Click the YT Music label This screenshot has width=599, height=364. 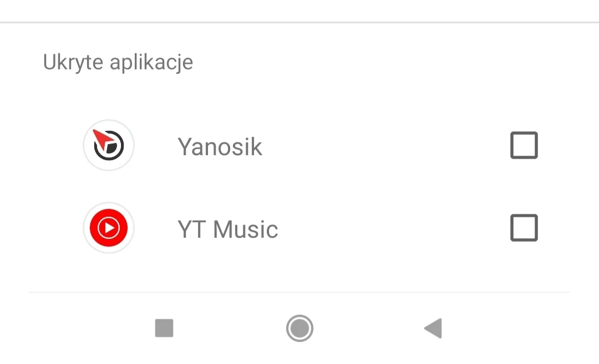coord(227,229)
